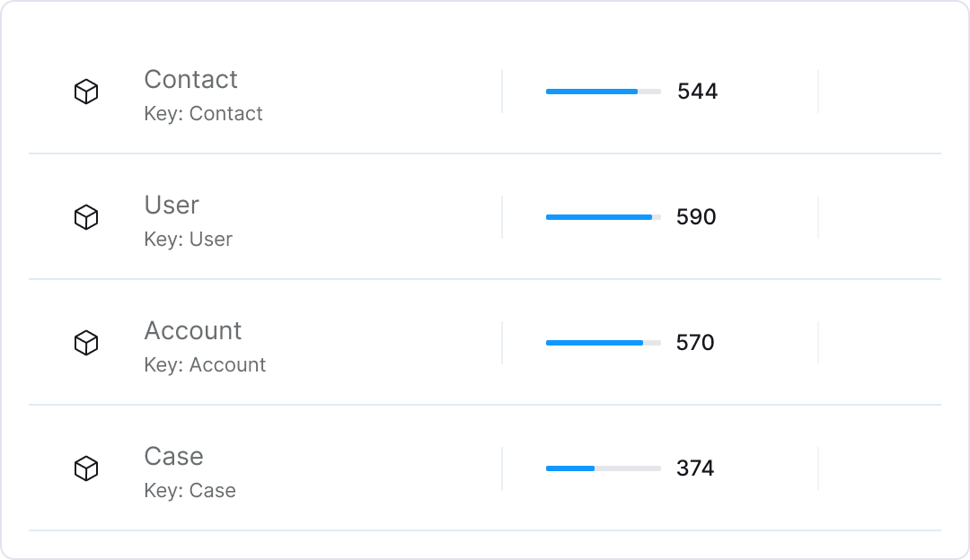Select the "Key: Account" subtitle text

click(x=205, y=365)
